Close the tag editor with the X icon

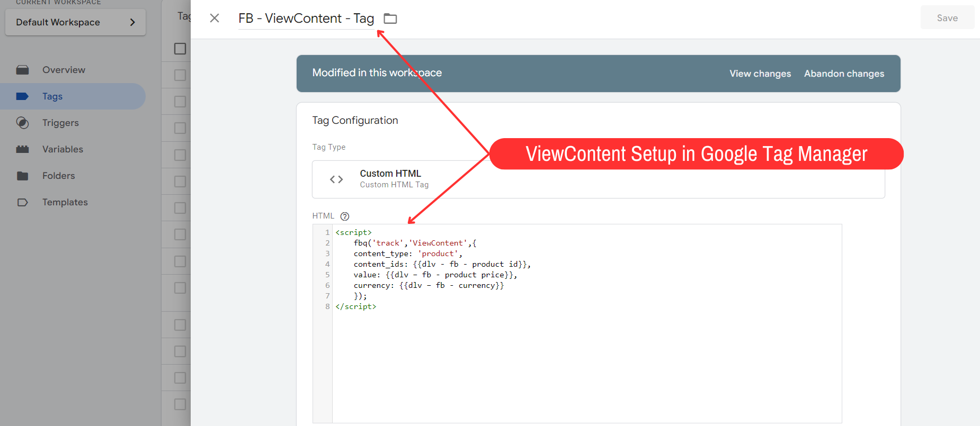point(215,18)
